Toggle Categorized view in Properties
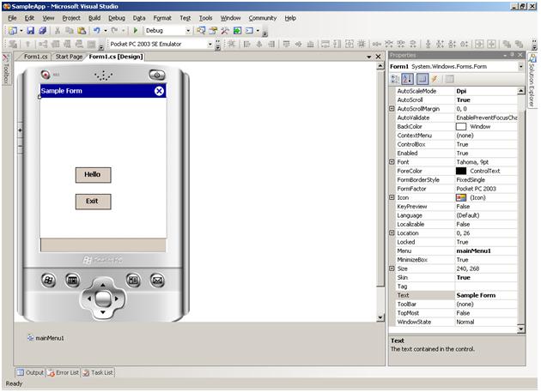 click(395, 79)
